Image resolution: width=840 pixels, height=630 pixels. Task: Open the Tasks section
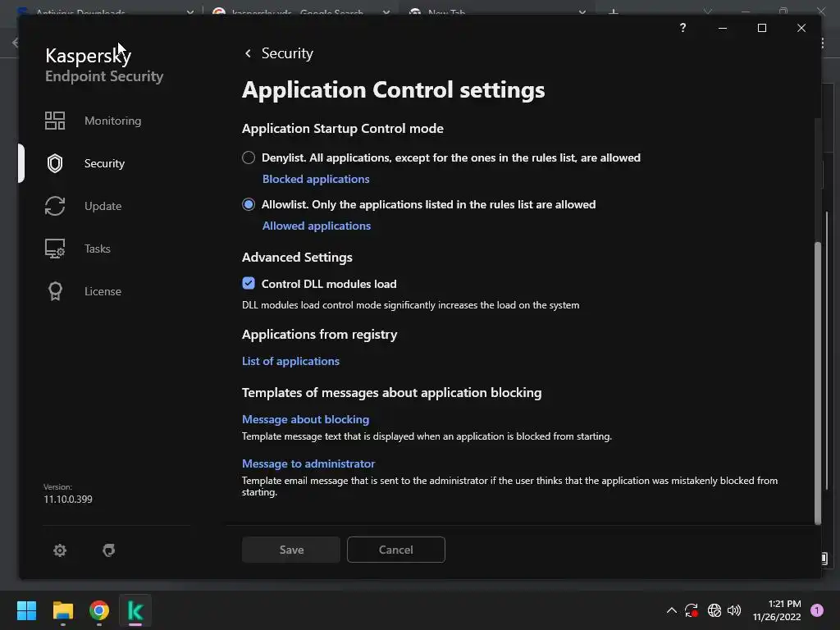coord(98,249)
